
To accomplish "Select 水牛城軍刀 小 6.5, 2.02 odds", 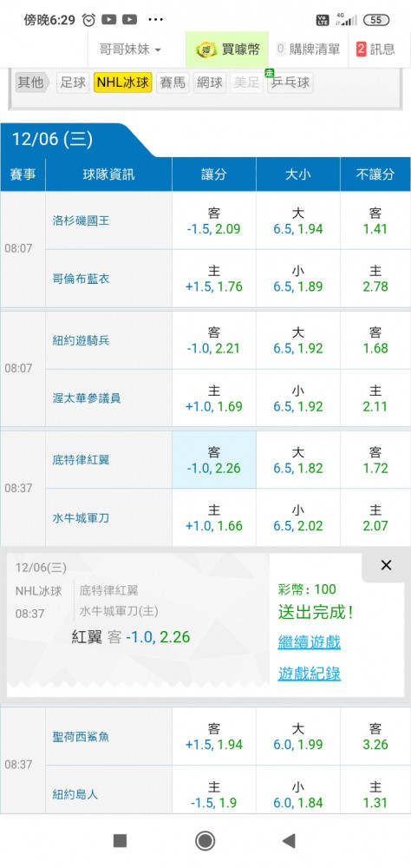I will click(298, 517).
